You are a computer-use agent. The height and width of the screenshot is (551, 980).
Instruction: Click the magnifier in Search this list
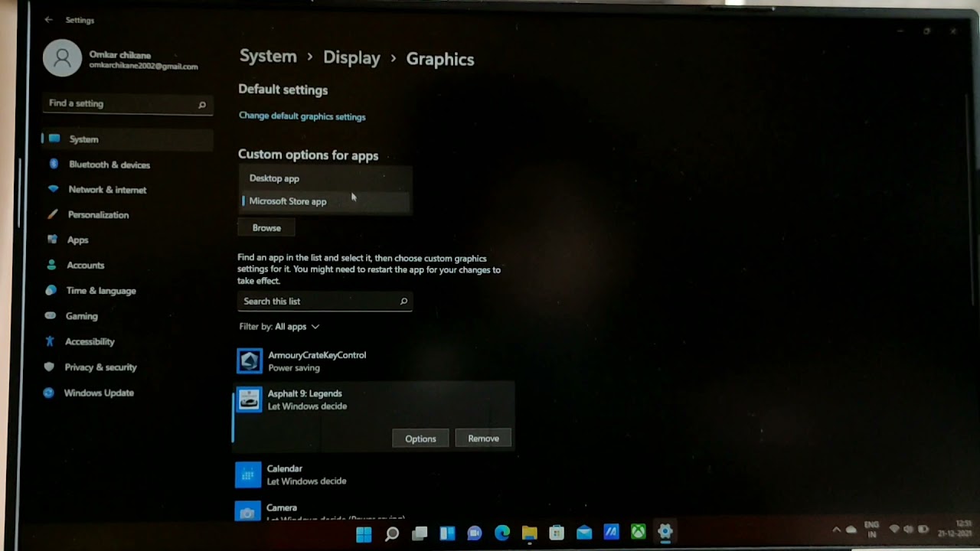coord(403,302)
